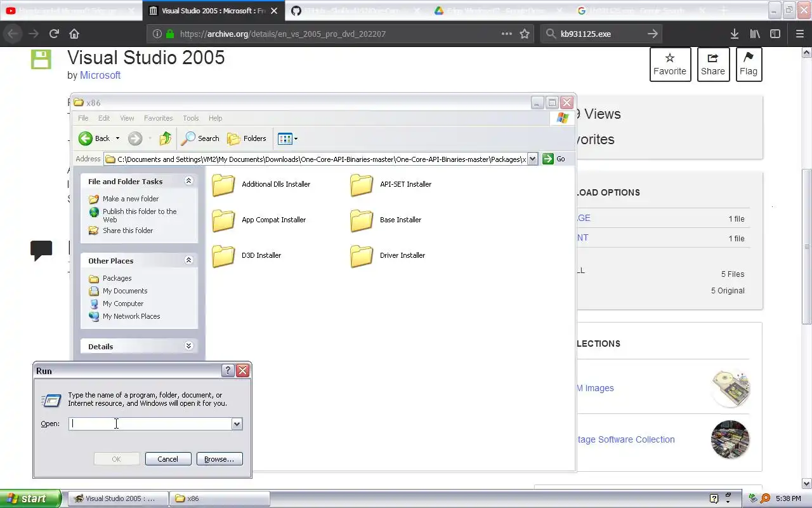Bookmark this page with the star icon
Screen dimensions: 812x508
click(525, 34)
